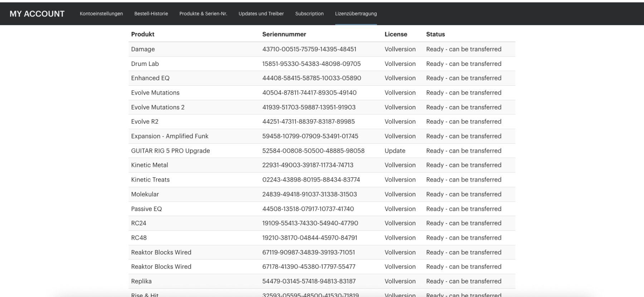Select the Lizenzübertragung tab
644x297 pixels.
pyautogui.click(x=356, y=14)
